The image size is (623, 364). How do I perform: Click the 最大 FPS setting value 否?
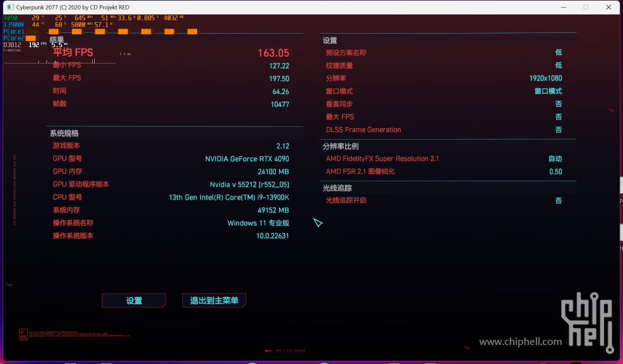click(x=558, y=117)
